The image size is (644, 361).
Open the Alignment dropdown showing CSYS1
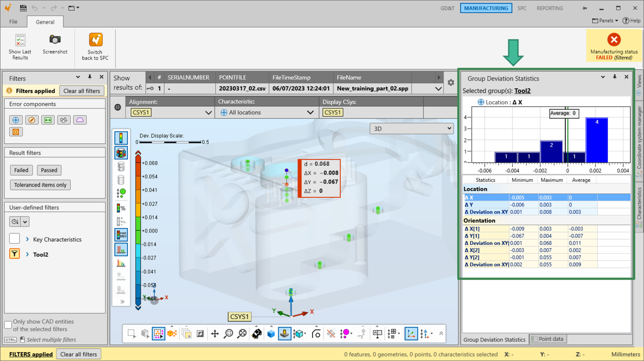click(x=208, y=112)
